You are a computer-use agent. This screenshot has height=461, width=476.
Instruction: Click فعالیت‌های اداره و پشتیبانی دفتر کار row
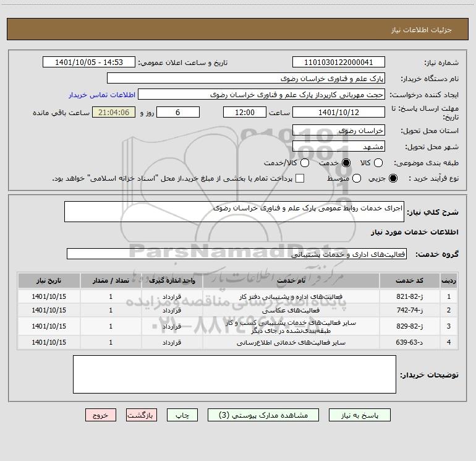point(237,296)
